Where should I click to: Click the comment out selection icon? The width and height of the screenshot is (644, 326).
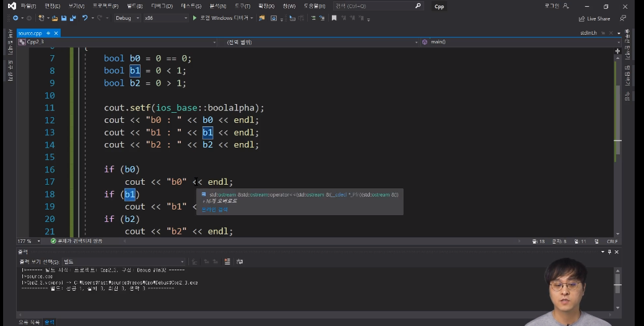click(313, 18)
